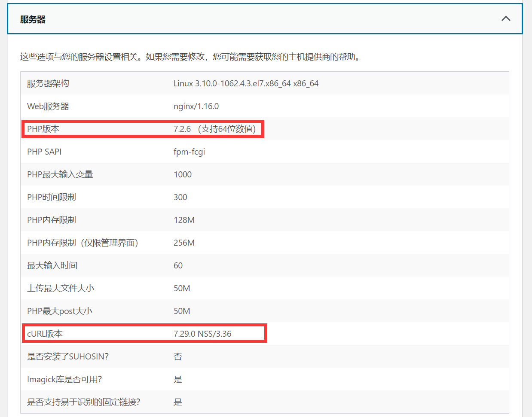Click the 服务器 accordion header title

(x=33, y=19)
